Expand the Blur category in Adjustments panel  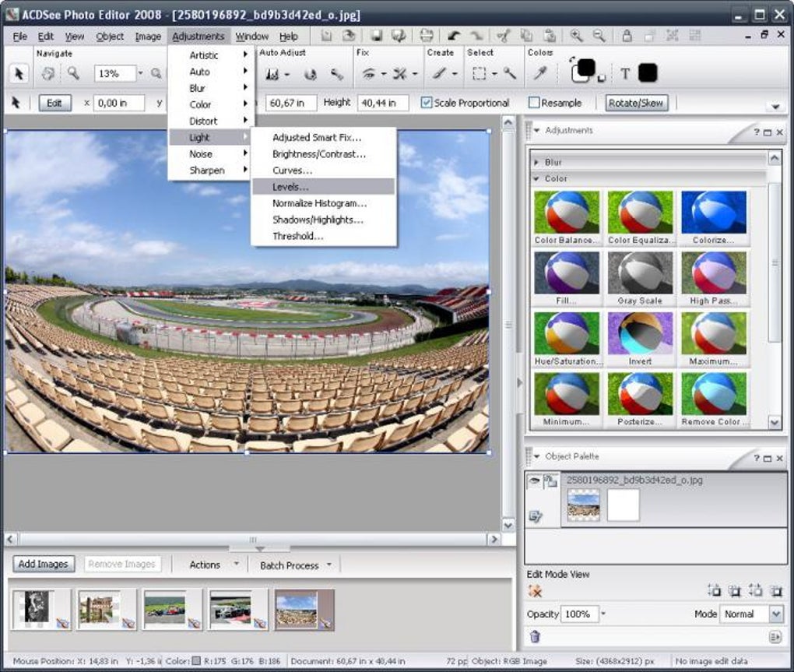pos(536,163)
